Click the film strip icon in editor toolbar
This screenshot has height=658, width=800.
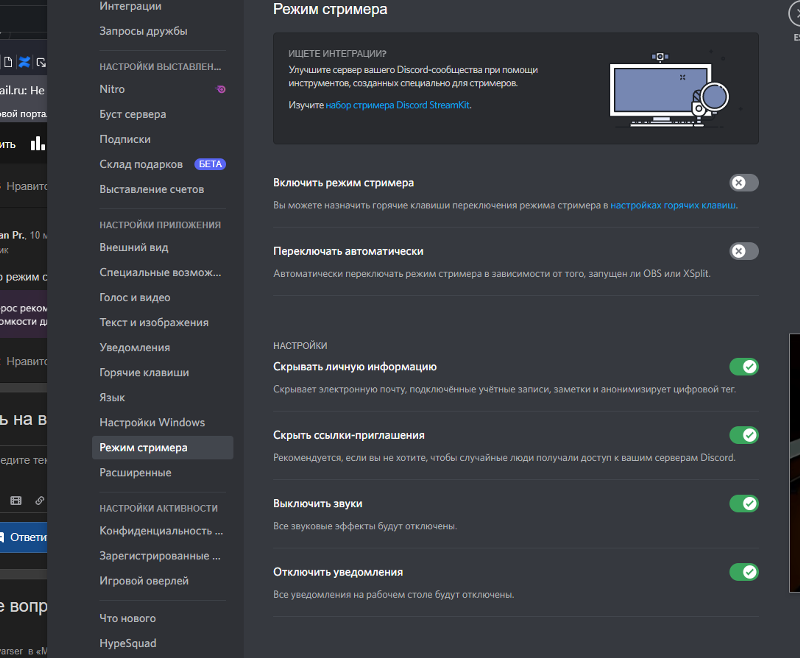pyautogui.click(x=16, y=500)
